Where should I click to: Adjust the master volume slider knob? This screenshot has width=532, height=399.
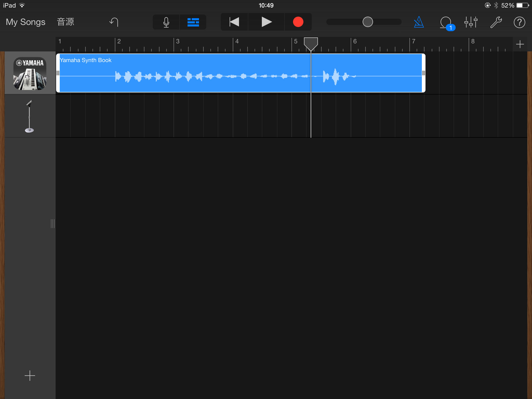click(368, 22)
